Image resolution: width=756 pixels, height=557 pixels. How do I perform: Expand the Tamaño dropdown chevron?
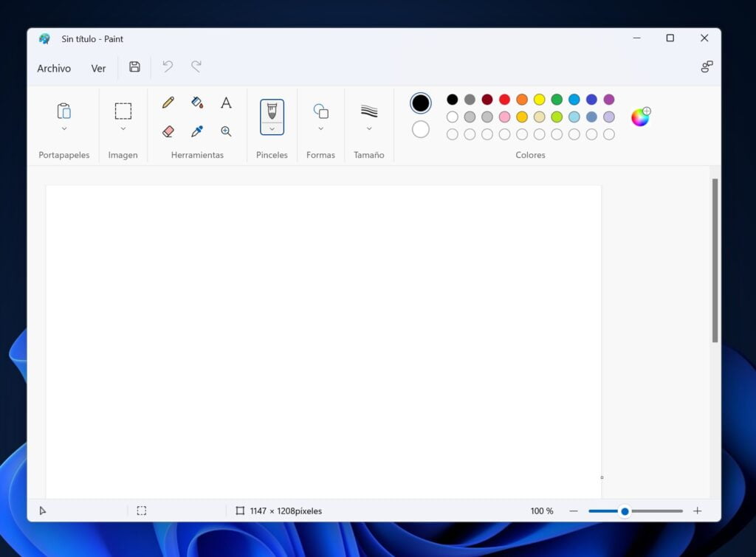[x=369, y=128]
